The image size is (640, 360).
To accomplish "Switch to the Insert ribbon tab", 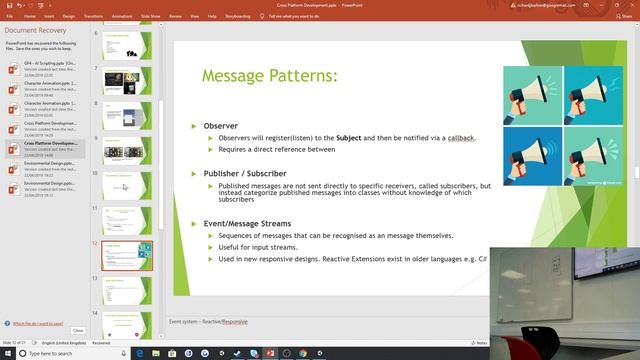I will point(49,16).
